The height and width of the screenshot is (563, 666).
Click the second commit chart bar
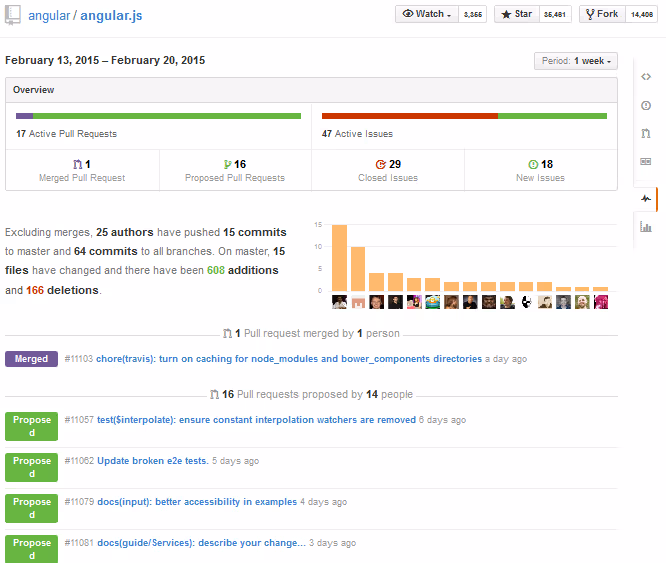pos(358,269)
